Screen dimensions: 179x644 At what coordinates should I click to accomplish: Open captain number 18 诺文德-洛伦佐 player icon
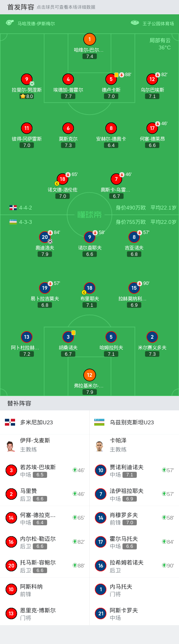tap(63, 179)
